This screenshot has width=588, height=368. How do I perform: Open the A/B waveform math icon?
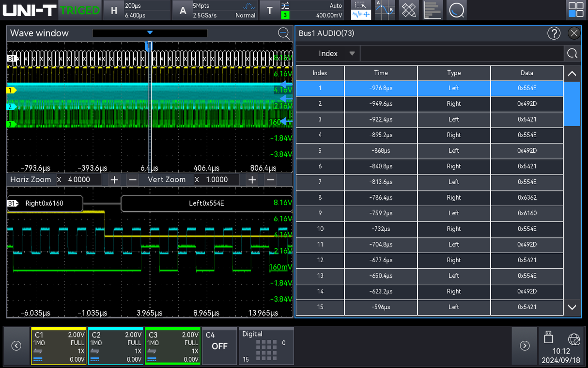tap(384, 10)
